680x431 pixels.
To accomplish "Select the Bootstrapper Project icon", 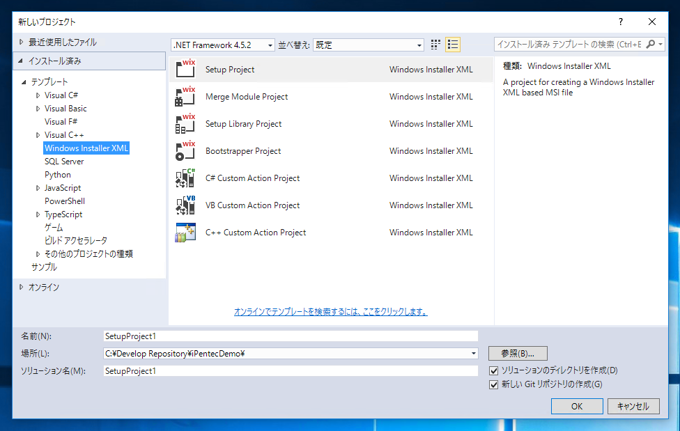I will tap(185, 151).
